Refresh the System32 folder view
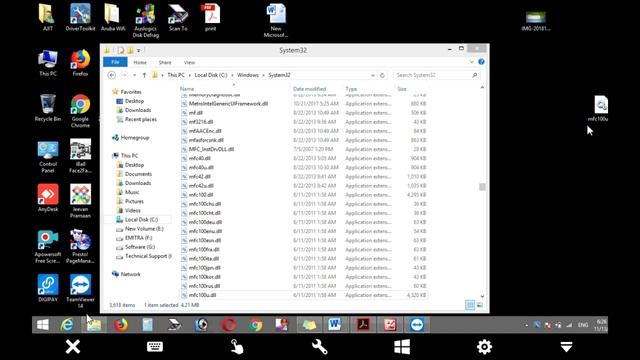640x360 pixels. click(382, 75)
